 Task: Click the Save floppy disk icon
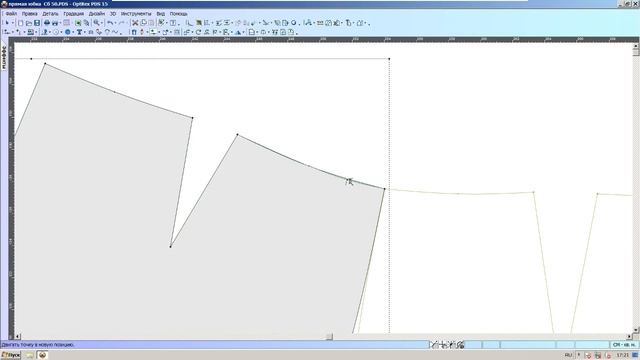click(37, 23)
